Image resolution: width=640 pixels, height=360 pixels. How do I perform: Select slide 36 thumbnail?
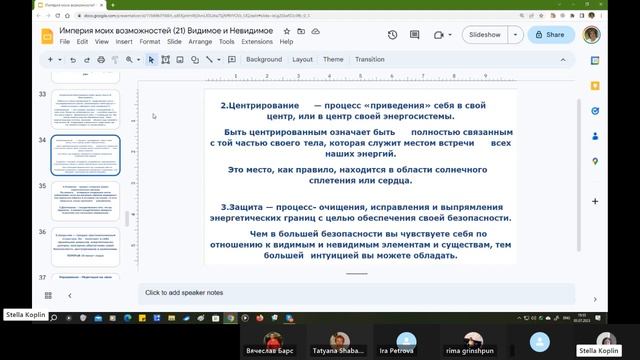click(85, 247)
